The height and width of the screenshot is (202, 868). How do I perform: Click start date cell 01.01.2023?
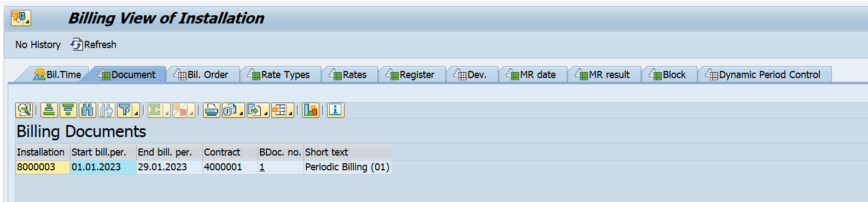click(103, 167)
